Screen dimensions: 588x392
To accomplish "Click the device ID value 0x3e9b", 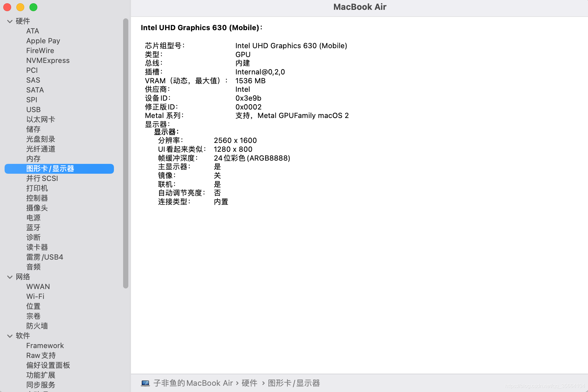I will (248, 98).
